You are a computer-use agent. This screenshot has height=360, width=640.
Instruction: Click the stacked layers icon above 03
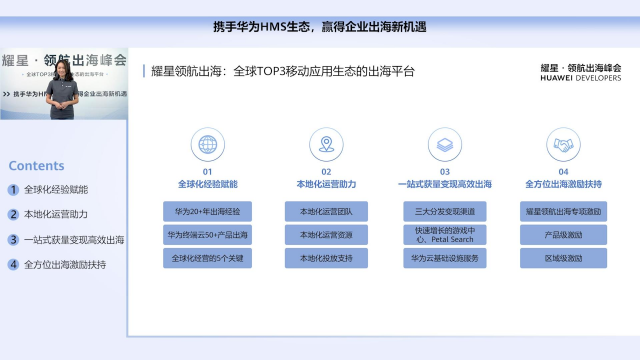445,144
